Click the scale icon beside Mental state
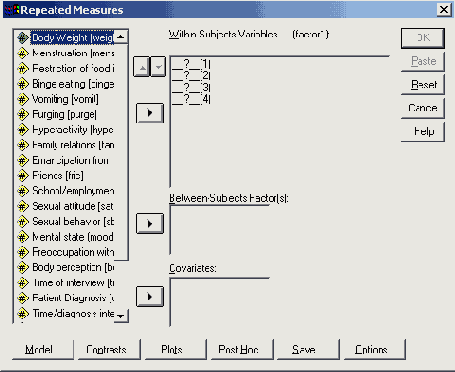455x372 pixels. pyautogui.click(x=23, y=237)
